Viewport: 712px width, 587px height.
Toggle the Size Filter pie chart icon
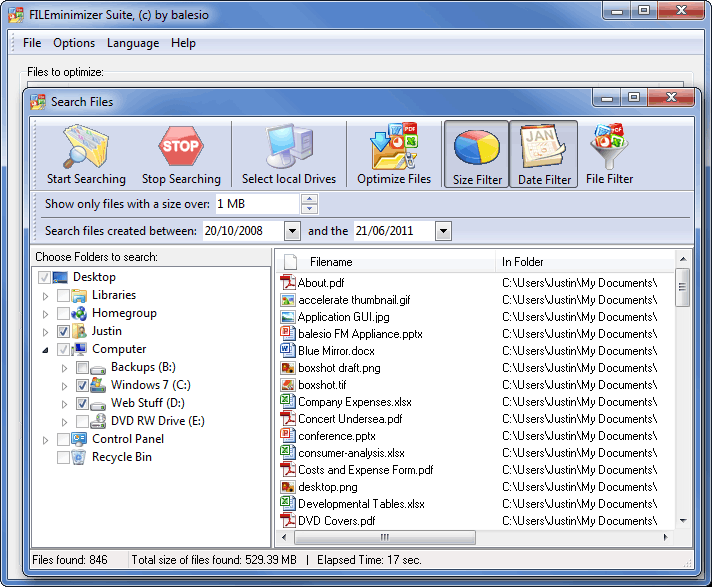pyautogui.click(x=476, y=147)
